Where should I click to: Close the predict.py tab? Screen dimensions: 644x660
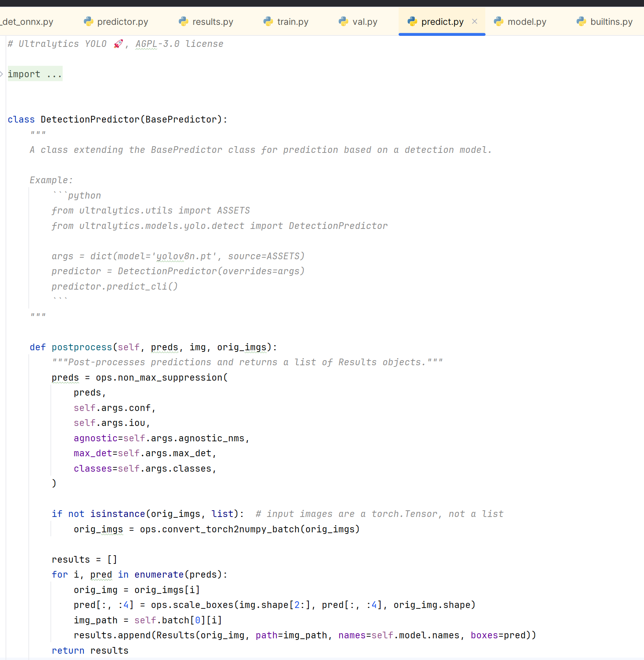click(x=475, y=21)
